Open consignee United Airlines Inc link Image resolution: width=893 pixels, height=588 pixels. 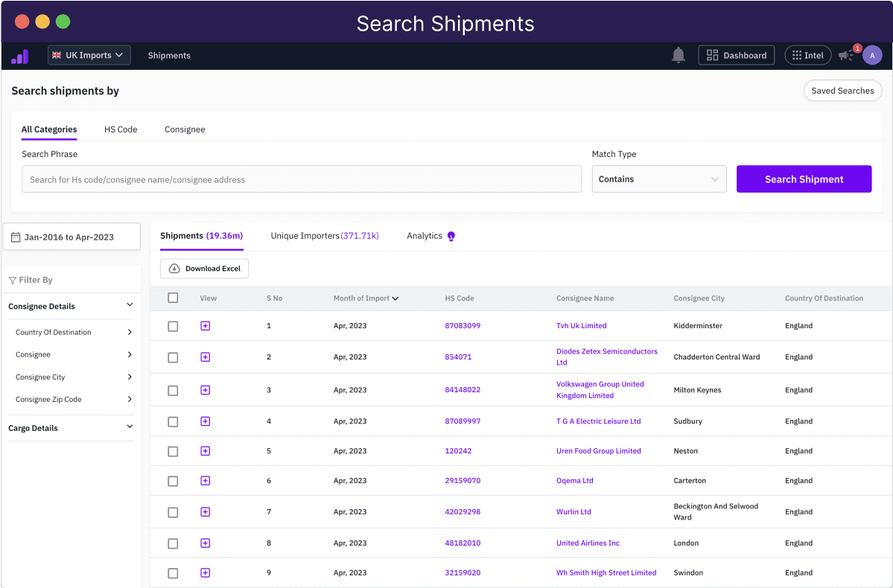tap(588, 543)
